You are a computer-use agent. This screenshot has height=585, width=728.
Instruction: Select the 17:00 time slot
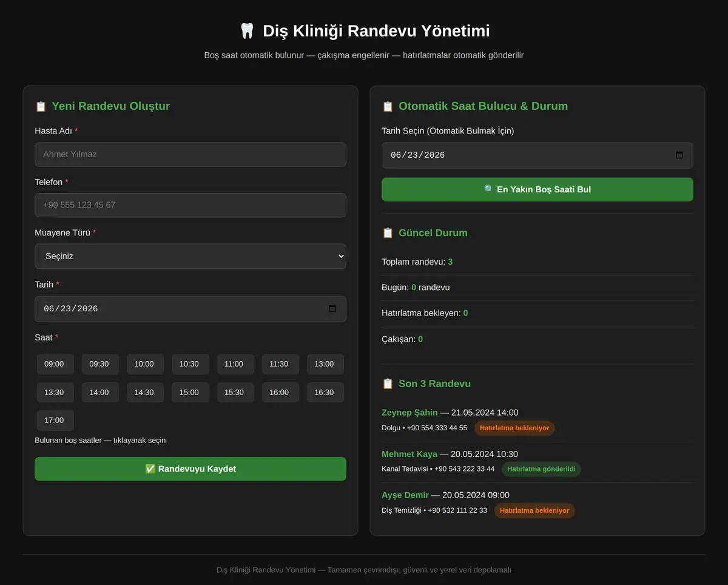pyautogui.click(x=55, y=421)
